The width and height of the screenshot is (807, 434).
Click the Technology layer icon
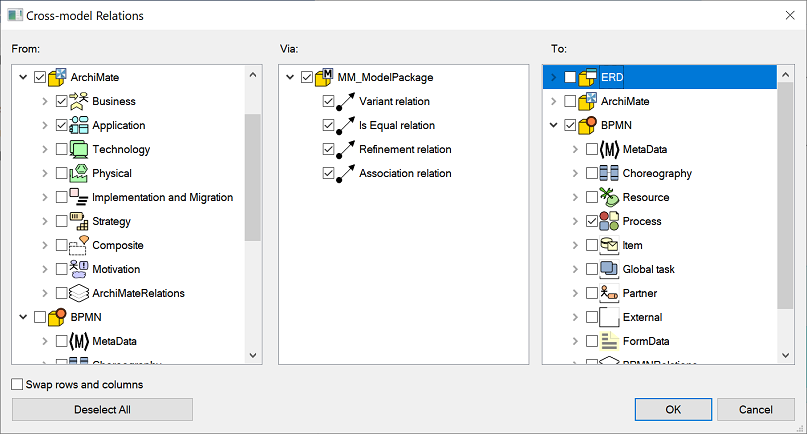pos(79,149)
